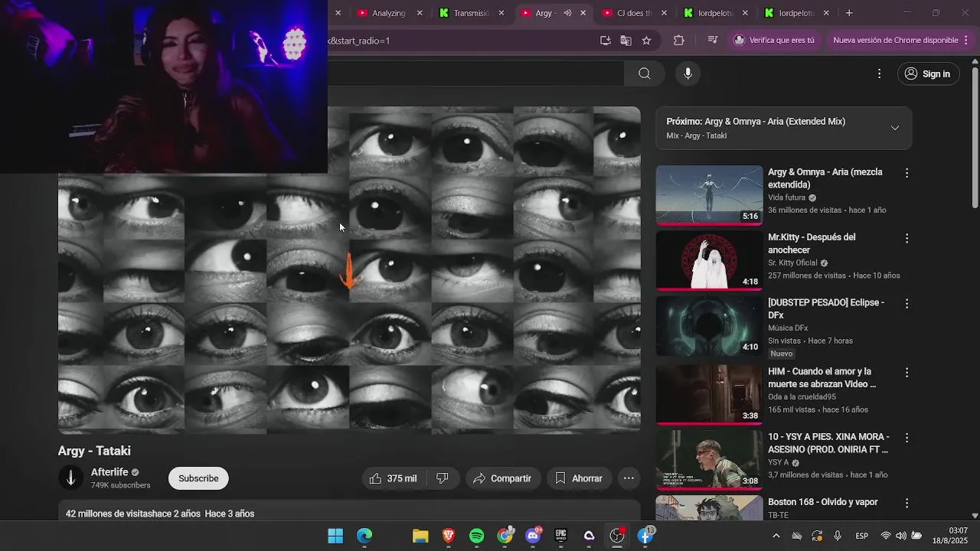This screenshot has height=551, width=980.
Task: Close the CJ does th tab
Action: coord(664,13)
